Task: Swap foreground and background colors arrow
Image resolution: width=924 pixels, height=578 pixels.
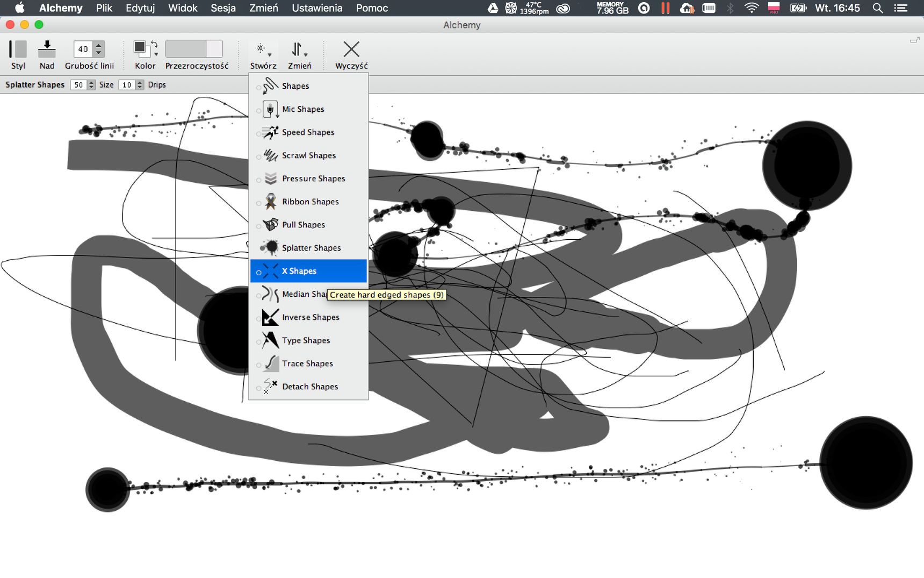Action: tap(155, 44)
